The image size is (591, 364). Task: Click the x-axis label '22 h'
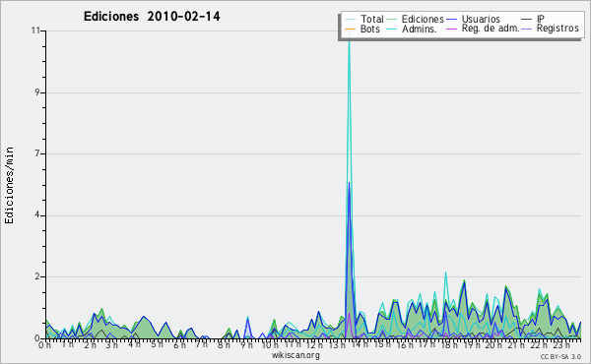tap(538, 344)
